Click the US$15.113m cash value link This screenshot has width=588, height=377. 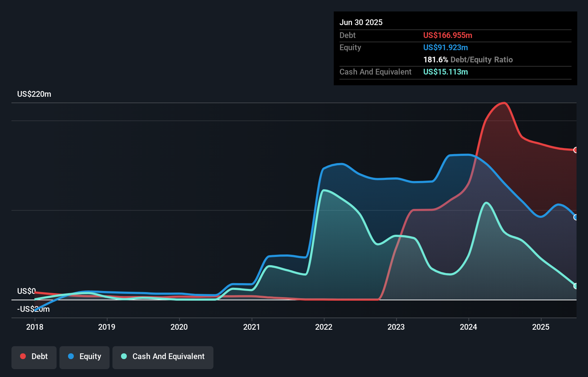click(445, 72)
